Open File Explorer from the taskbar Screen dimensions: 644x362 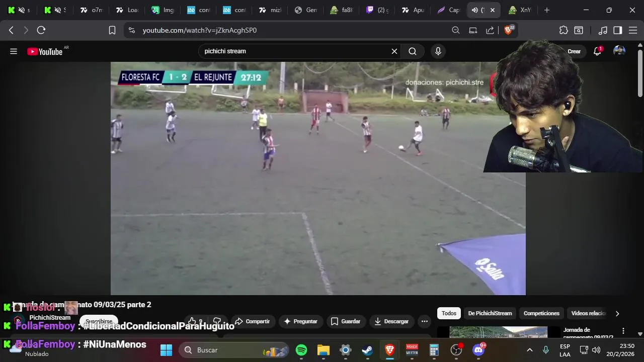(324, 350)
